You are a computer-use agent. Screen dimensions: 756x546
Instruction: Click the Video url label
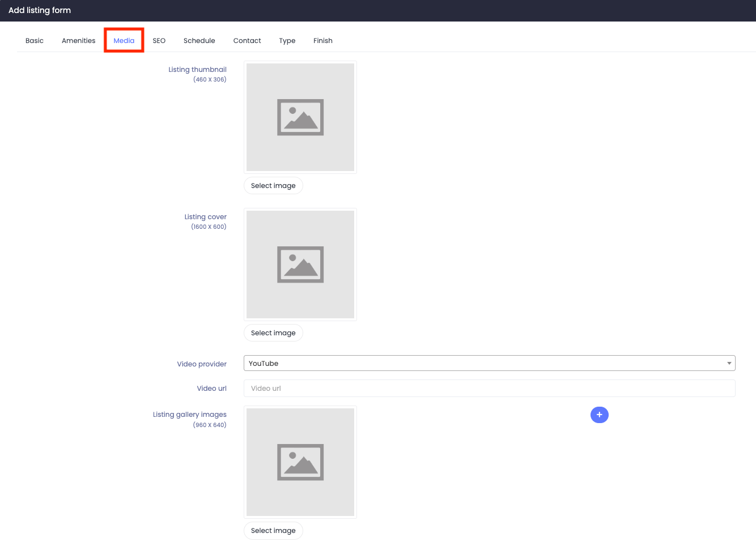[x=211, y=389]
